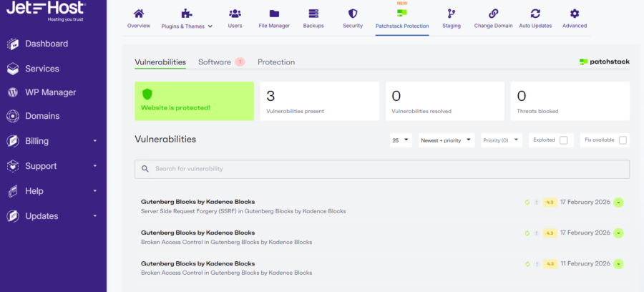Viewport: 644px width, 292px height.
Task: Expand the Billing sidebar arrow
Action: pyautogui.click(x=95, y=141)
